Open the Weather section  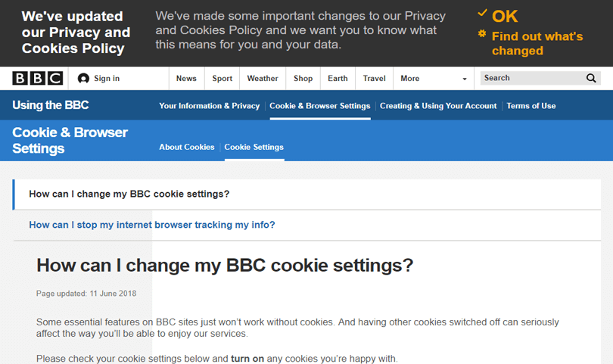click(x=263, y=78)
